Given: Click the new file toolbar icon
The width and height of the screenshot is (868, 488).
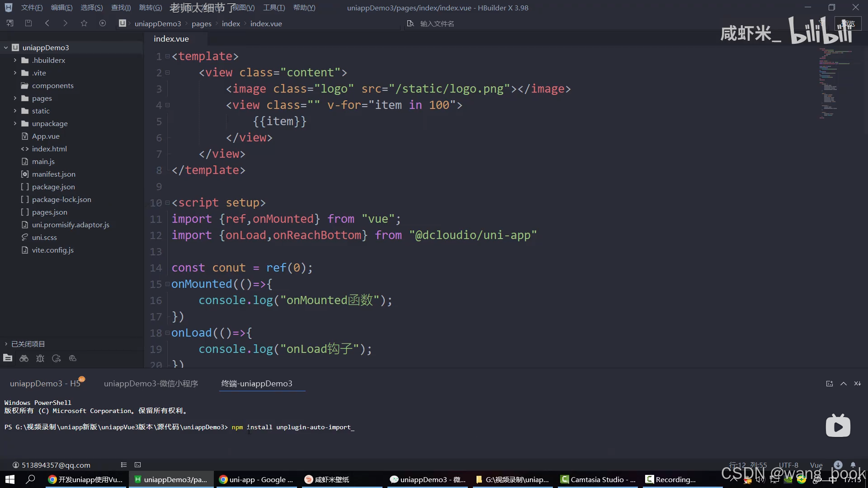Looking at the screenshot, I should pos(10,23).
